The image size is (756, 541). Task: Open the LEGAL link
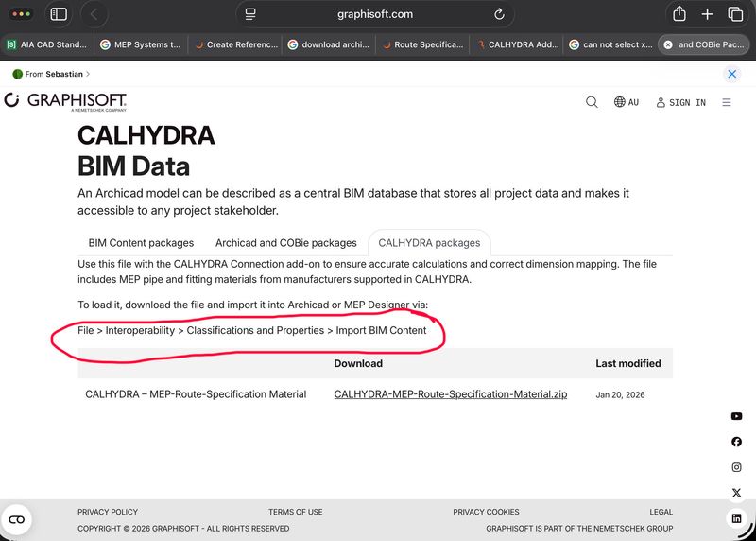[661, 512]
